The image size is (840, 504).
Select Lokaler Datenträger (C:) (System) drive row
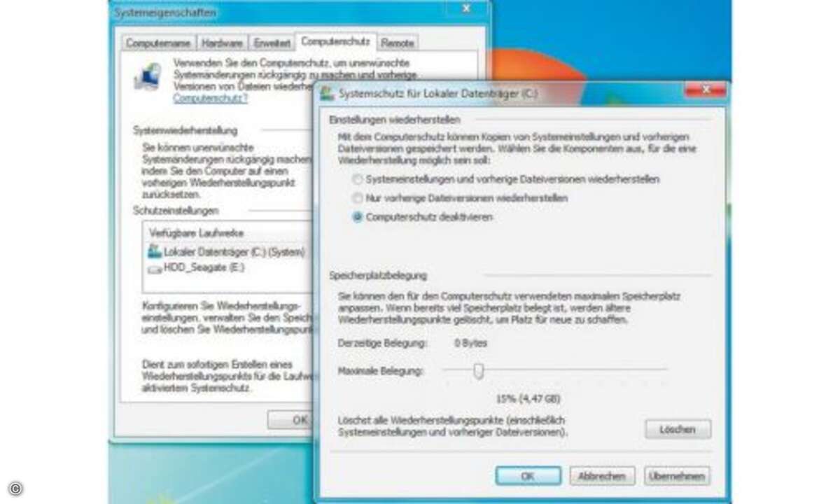tap(228, 251)
